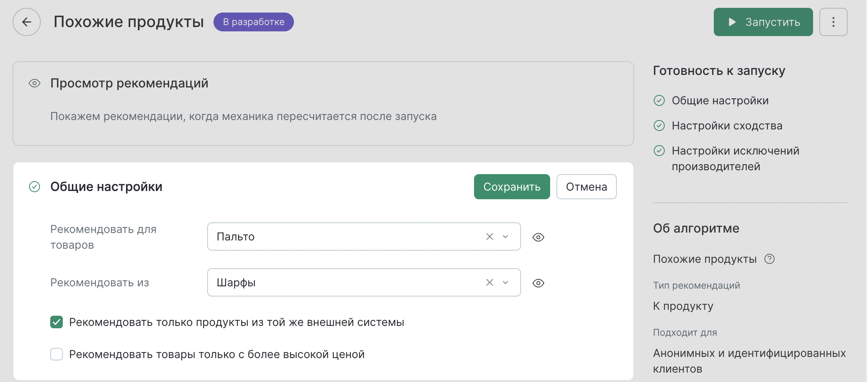Expand the Пальто dropdown chevron
868x382 pixels.
(505, 236)
